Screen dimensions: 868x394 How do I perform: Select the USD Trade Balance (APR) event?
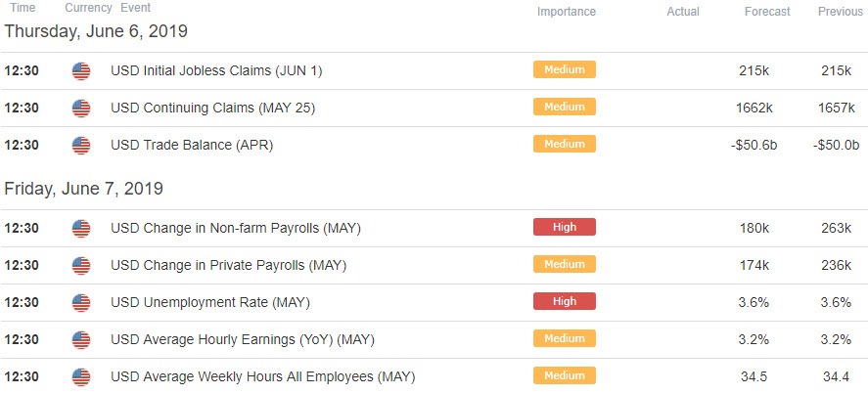click(x=192, y=145)
